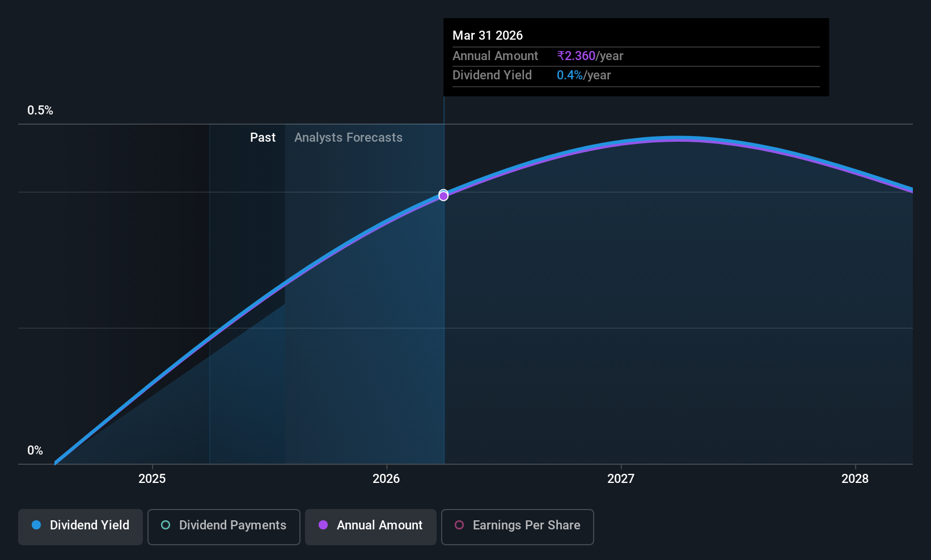
Task: Click the 0% y-axis label
Action: click(x=35, y=451)
